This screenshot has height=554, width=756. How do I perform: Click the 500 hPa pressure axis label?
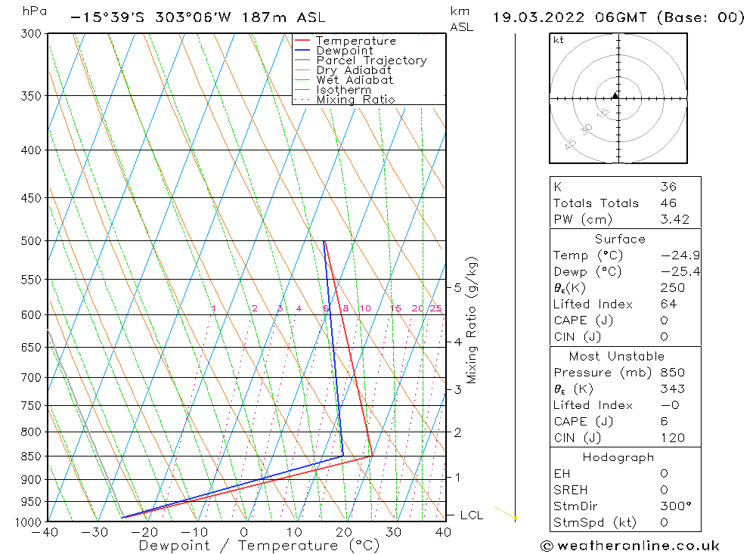click(x=31, y=240)
